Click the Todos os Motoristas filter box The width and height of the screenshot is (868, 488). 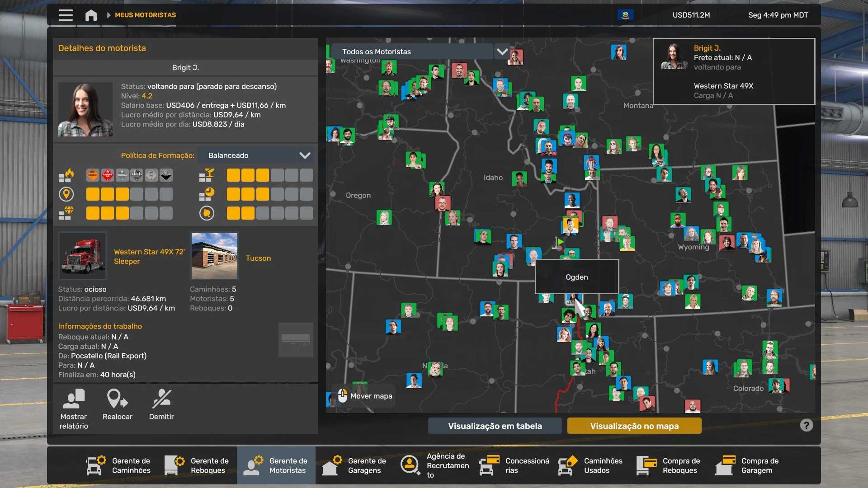tap(411, 52)
